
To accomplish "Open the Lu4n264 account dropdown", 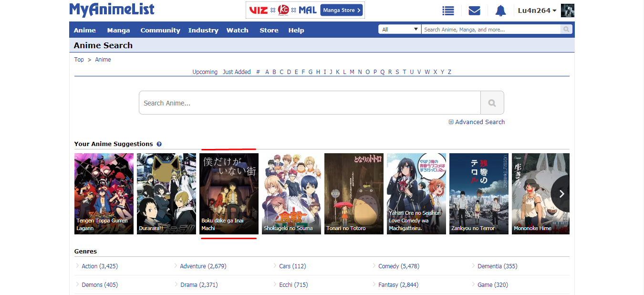I will (x=537, y=11).
